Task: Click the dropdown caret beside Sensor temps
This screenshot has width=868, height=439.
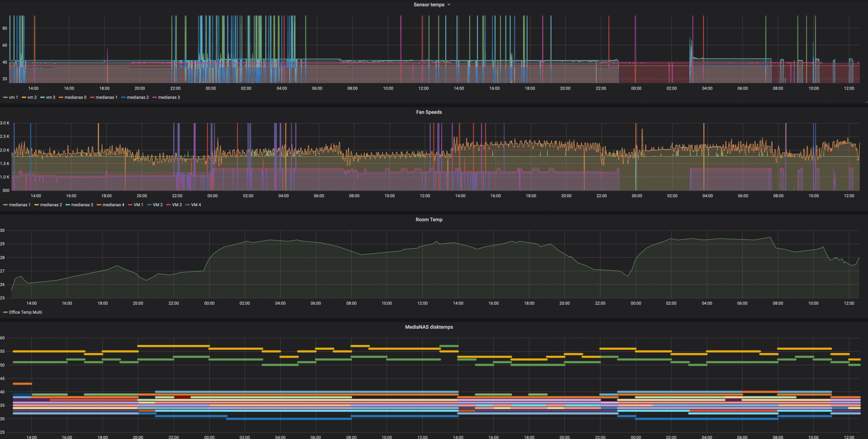Action: (x=449, y=5)
